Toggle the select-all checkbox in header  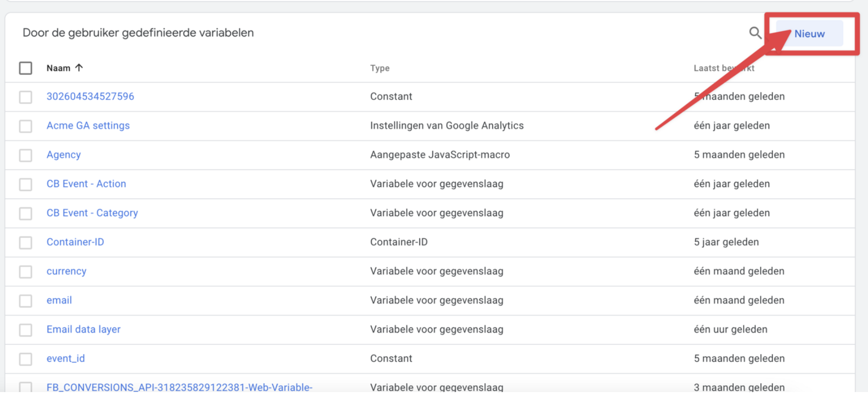coord(25,68)
